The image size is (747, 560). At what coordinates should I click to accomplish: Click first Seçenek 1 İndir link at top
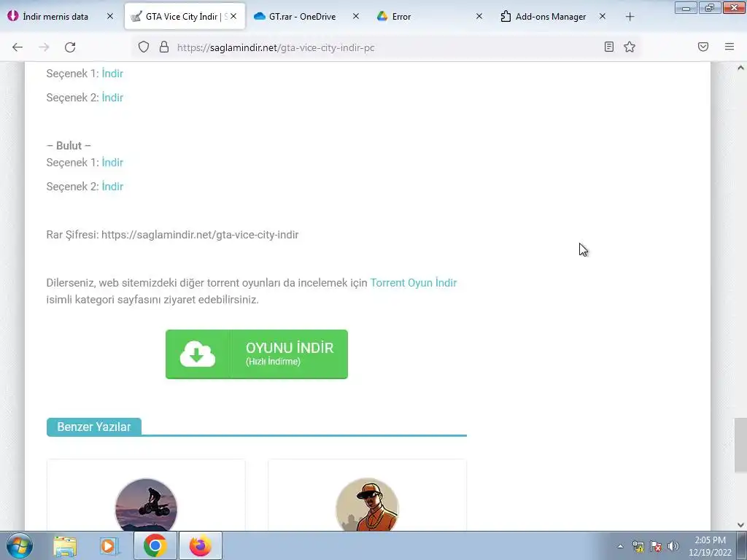tap(112, 74)
